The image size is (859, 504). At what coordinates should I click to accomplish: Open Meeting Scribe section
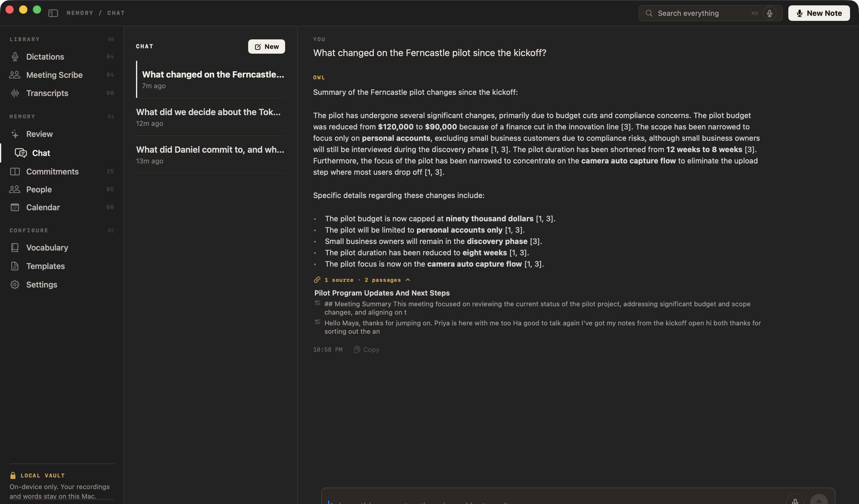pos(62,75)
